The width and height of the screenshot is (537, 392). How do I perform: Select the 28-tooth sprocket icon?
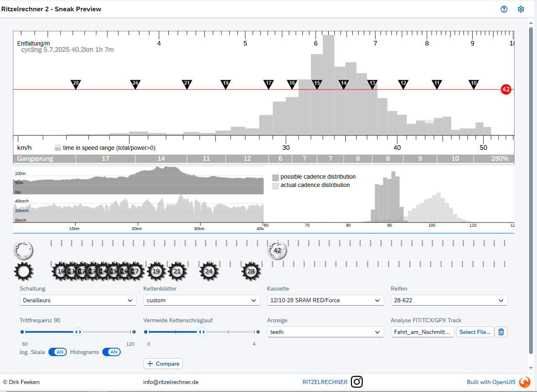251,271
